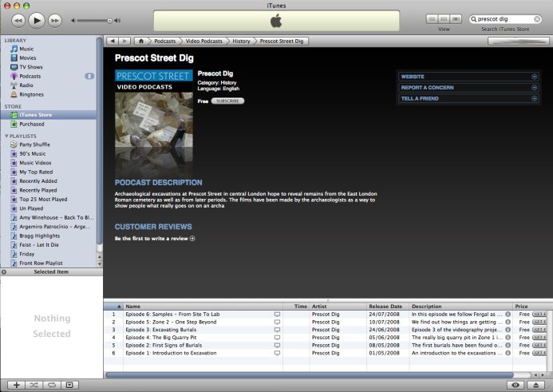Open the My Top Rated playlist
This screenshot has width=553, height=392.
tap(36, 172)
